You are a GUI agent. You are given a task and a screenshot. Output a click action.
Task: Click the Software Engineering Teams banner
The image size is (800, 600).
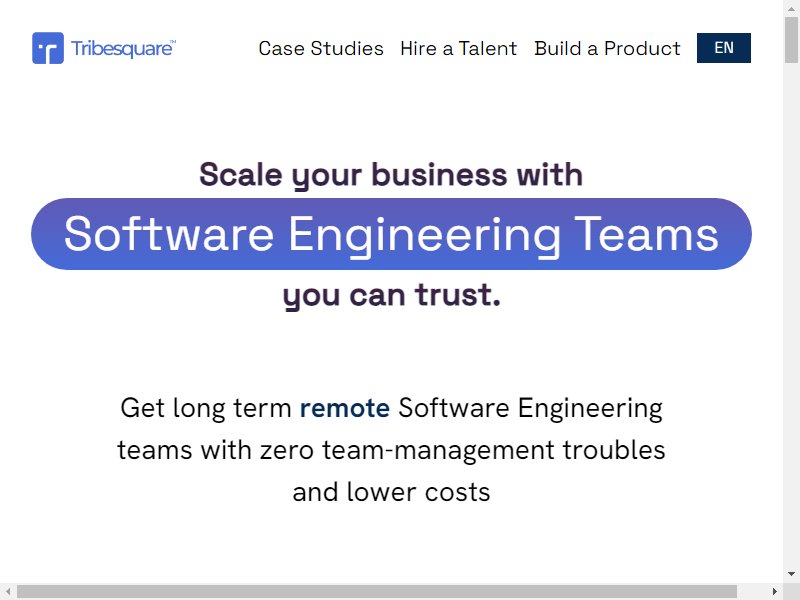coord(391,234)
